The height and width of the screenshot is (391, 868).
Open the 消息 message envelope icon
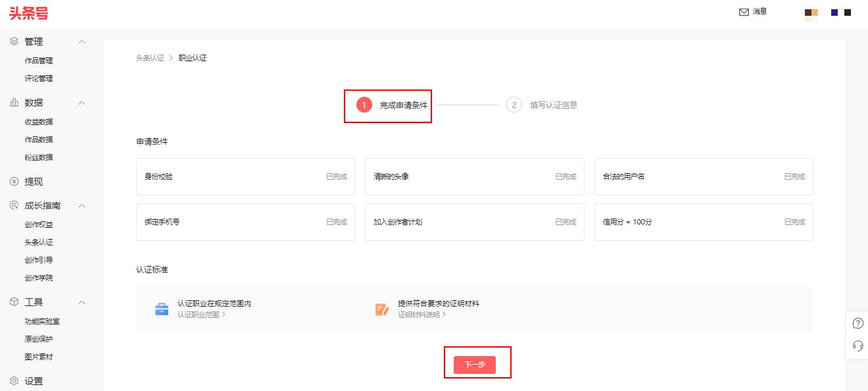click(743, 11)
